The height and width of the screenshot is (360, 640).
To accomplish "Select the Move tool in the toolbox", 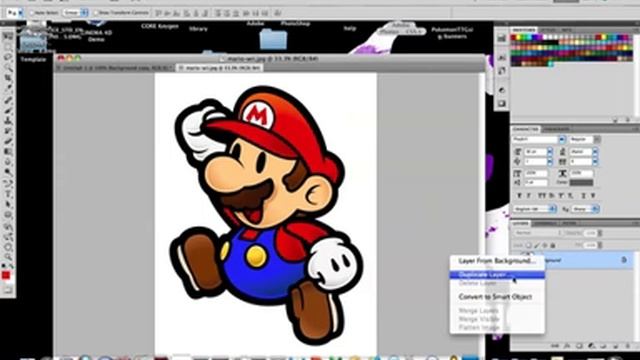I will point(8,37).
